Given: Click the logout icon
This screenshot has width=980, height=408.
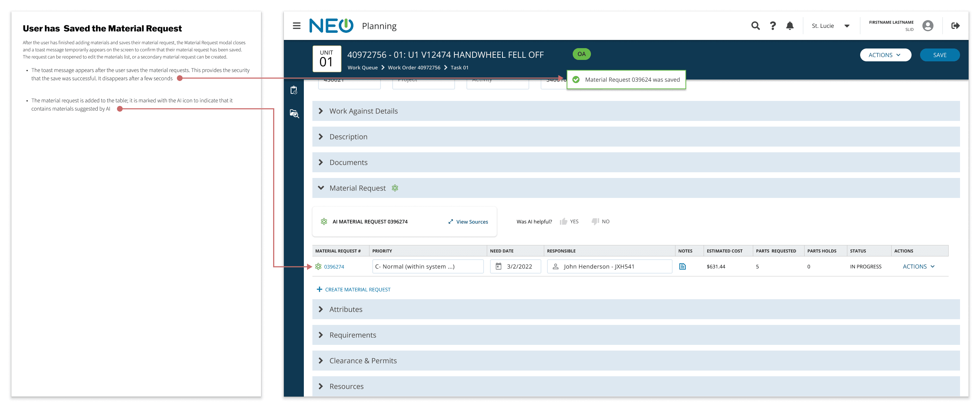Looking at the screenshot, I should [x=955, y=26].
